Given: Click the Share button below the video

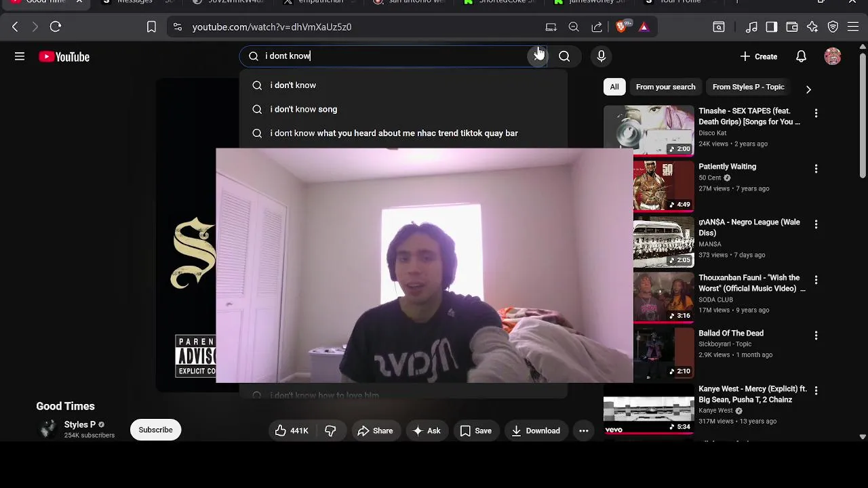Looking at the screenshot, I should [x=375, y=430].
